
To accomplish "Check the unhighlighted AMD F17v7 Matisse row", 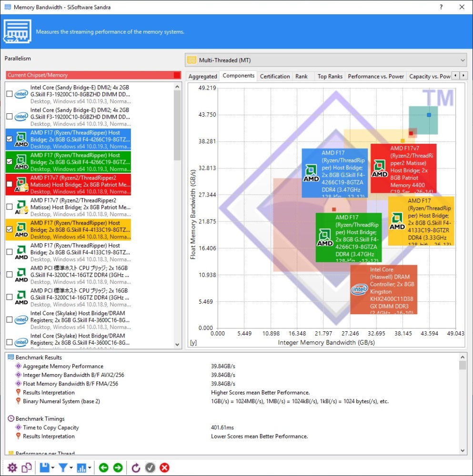I will (x=10, y=207).
